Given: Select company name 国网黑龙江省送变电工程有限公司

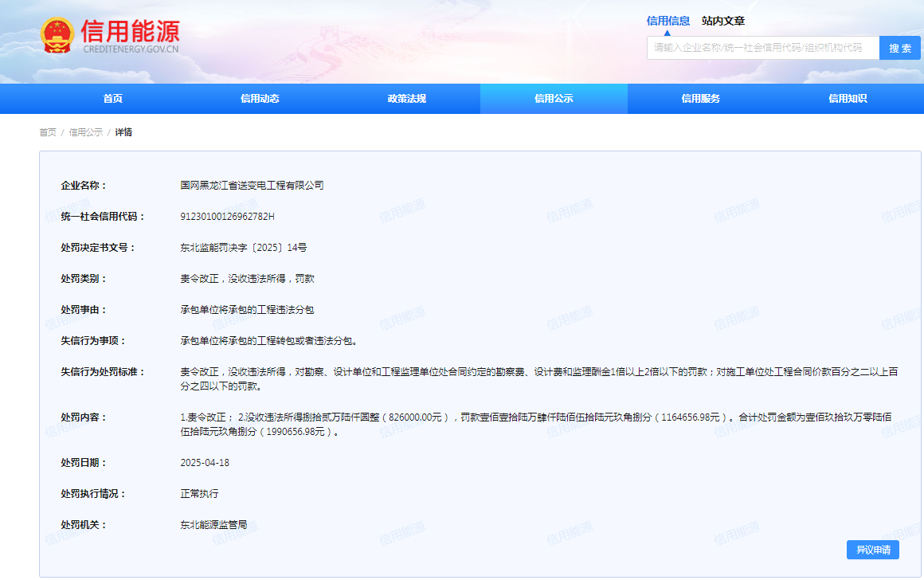Looking at the screenshot, I should [x=252, y=185].
